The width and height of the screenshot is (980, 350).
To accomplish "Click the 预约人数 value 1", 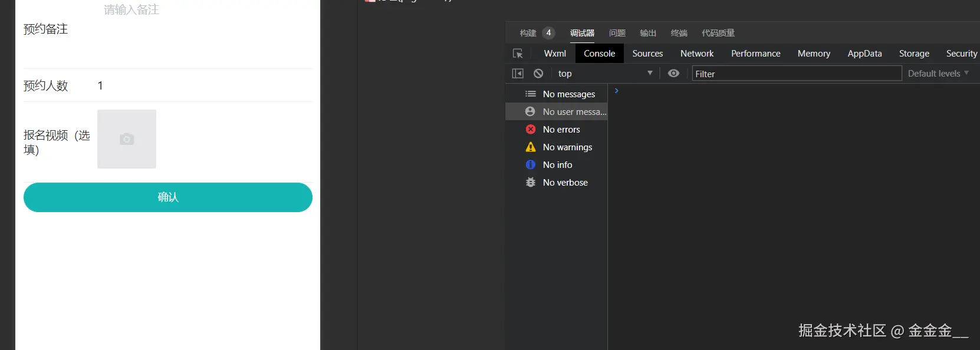I will pyautogui.click(x=100, y=86).
